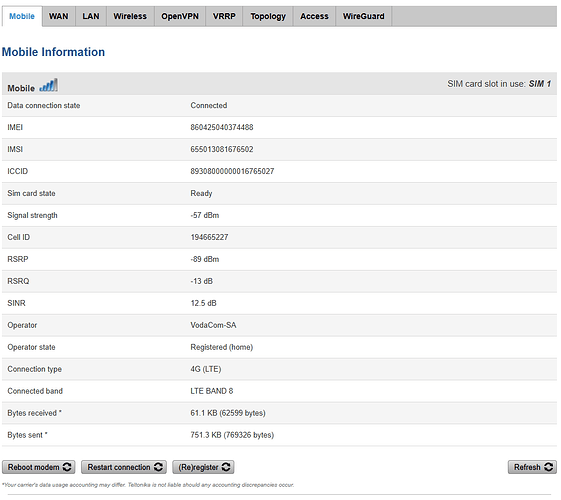The image size is (561, 500).
Task: Open the WireGuard tab
Action: [364, 16]
